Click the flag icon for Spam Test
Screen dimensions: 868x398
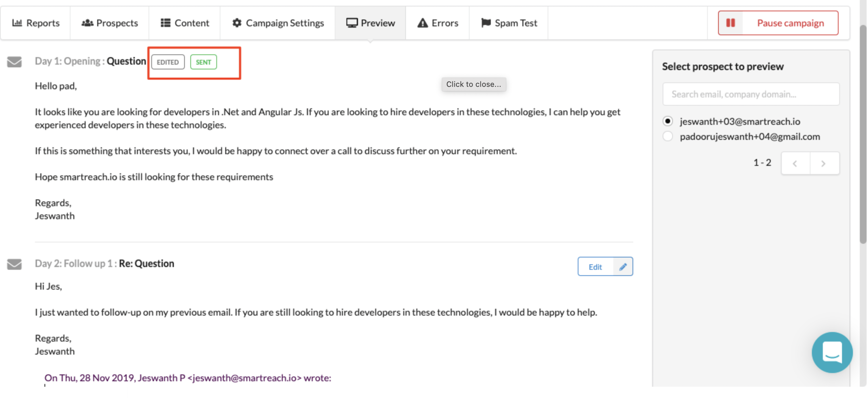click(486, 23)
